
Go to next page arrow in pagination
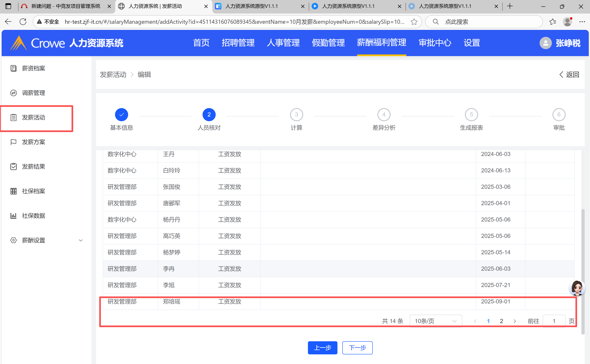(x=515, y=321)
